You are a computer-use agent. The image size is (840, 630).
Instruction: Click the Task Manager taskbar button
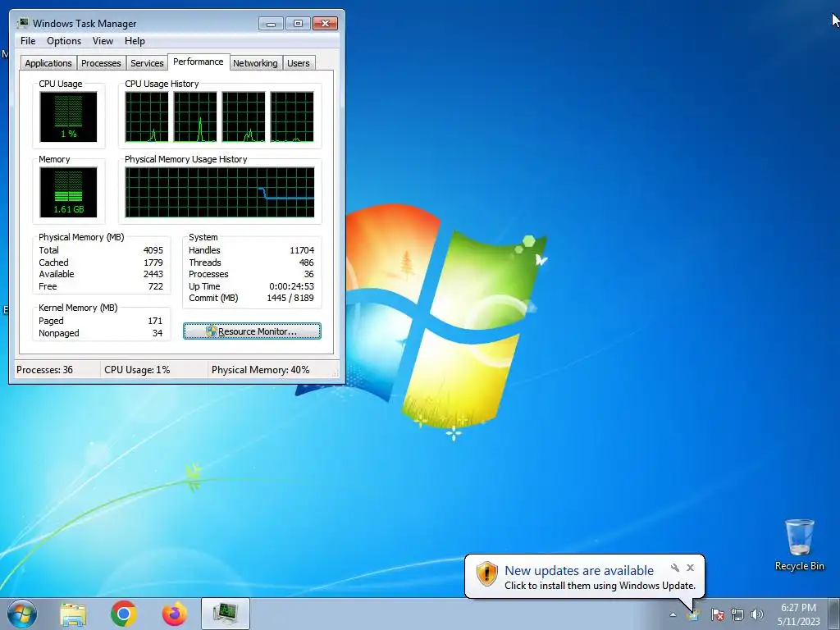pyautogui.click(x=226, y=614)
